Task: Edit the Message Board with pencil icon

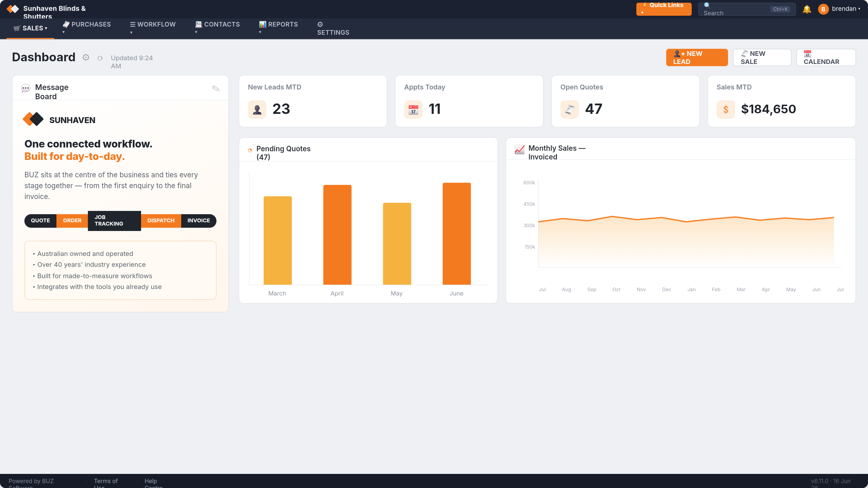Action: click(216, 88)
